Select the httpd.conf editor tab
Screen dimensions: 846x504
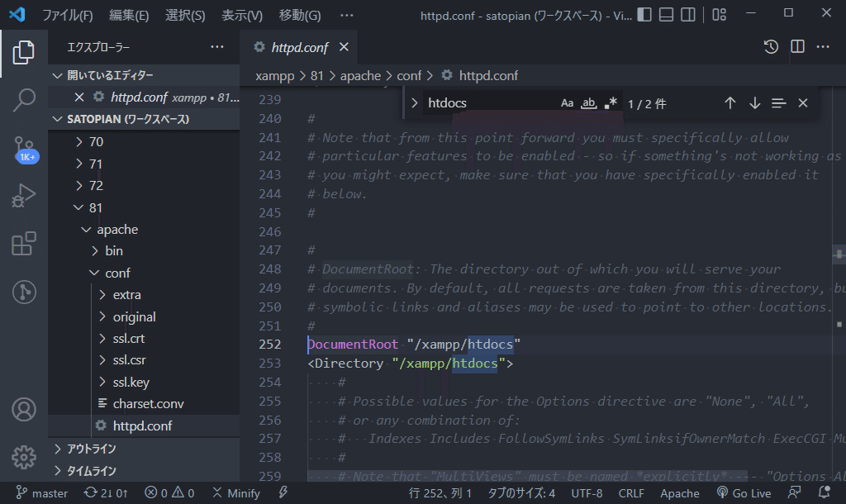point(299,47)
